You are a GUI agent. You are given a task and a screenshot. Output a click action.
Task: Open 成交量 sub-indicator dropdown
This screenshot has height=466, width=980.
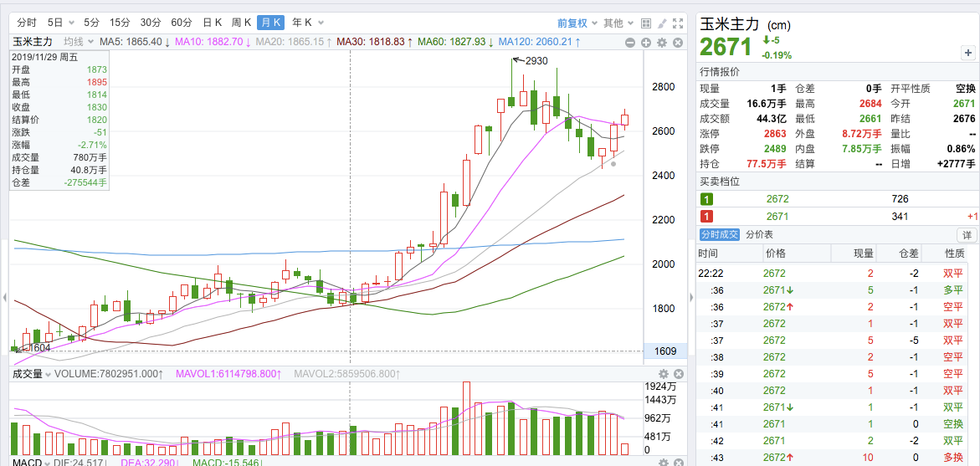pyautogui.click(x=31, y=374)
